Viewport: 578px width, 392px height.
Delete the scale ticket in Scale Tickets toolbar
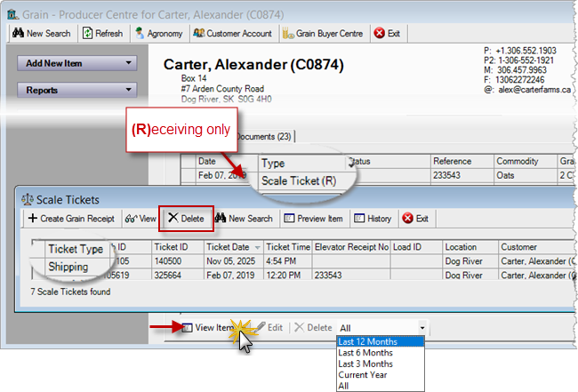tap(186, 219)
